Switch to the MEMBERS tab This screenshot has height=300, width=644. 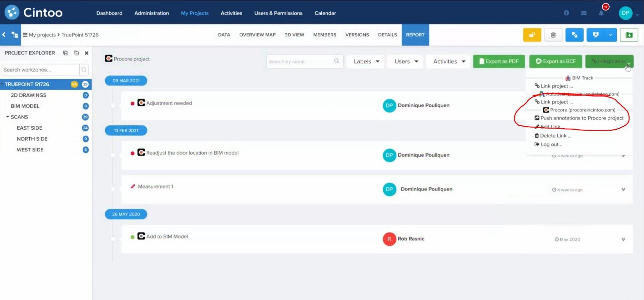325,35
